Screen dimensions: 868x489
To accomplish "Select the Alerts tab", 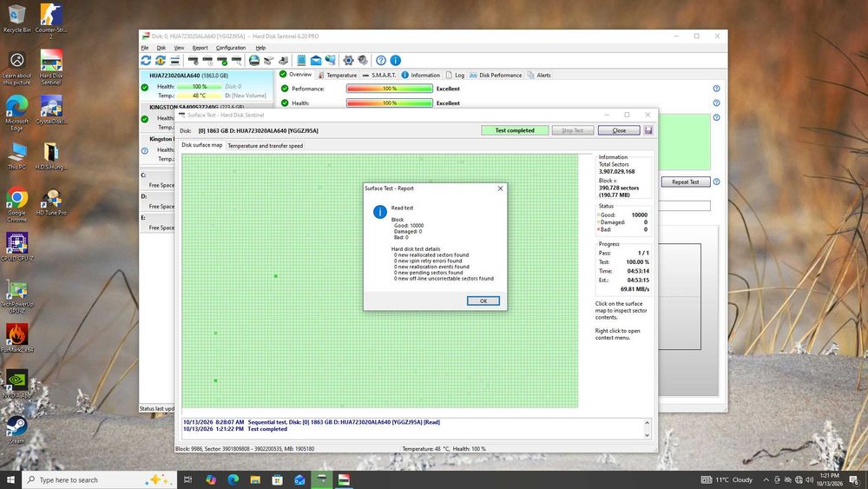I will pyautogui.click(x=539, y=76).
